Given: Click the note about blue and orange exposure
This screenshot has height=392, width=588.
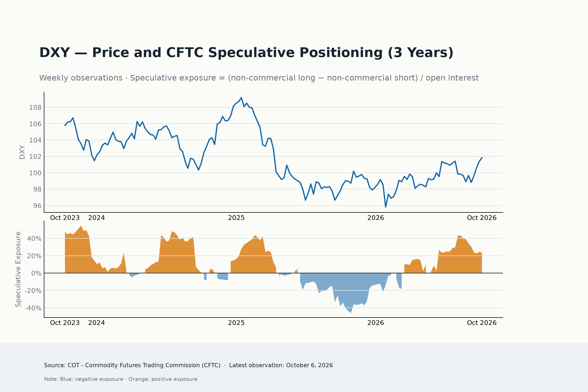Looking at the screenshot, I should tap(121, 379).
